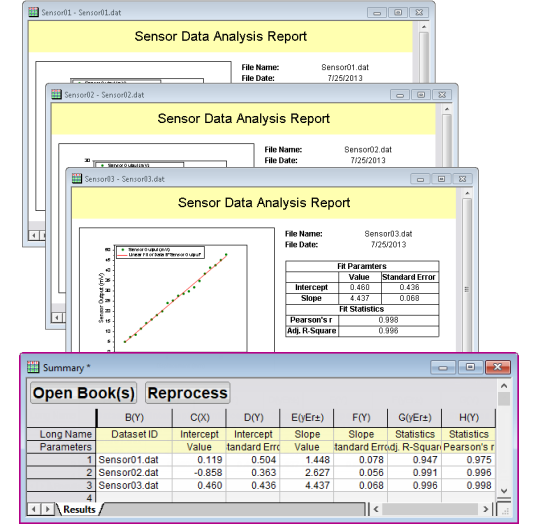
Task: Select column header F(Y)
Action: click(x=361, y=418)
